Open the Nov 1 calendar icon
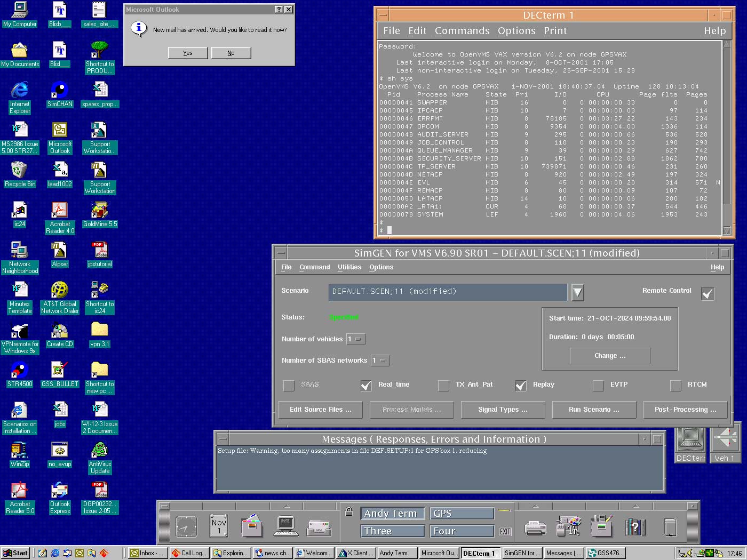The width and height of the screenshot is (747, 560). click(x=219, y=526)
